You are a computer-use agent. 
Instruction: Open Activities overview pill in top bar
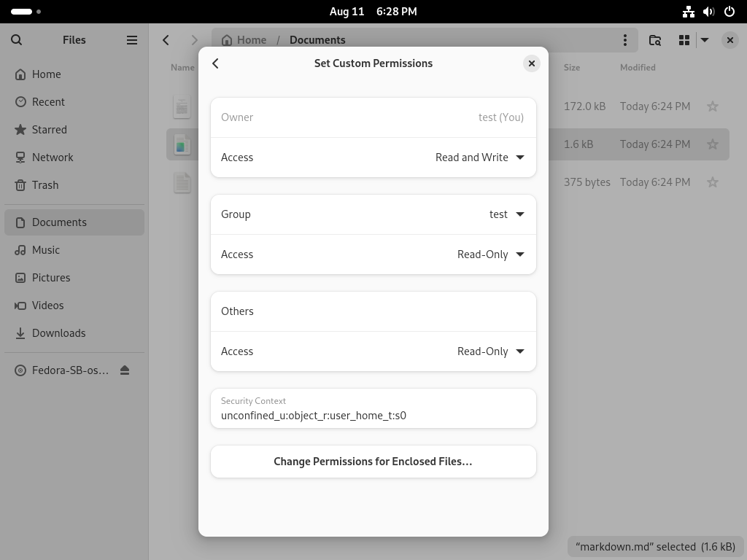pos(26,12)
